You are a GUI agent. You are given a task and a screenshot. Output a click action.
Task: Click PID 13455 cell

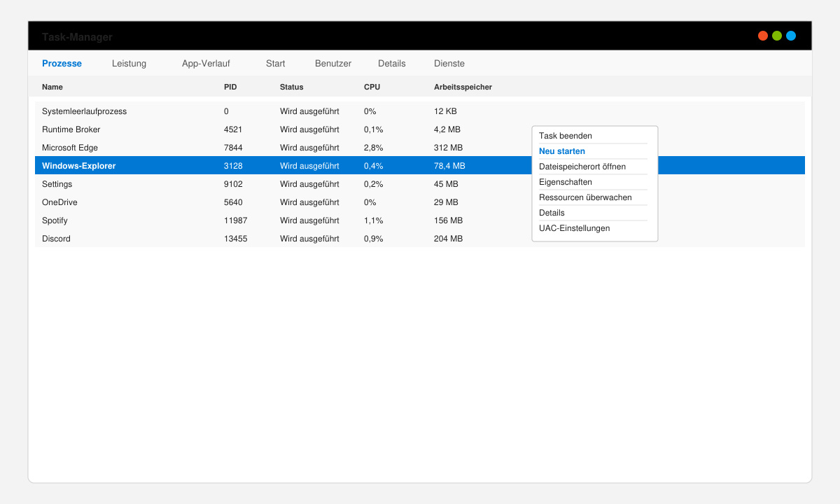235,239
